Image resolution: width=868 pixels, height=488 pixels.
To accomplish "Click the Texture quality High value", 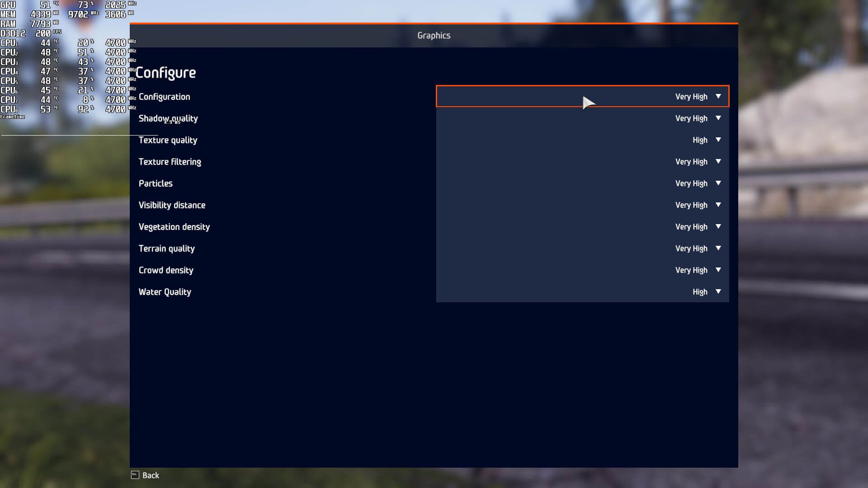I will pos(699,140).
